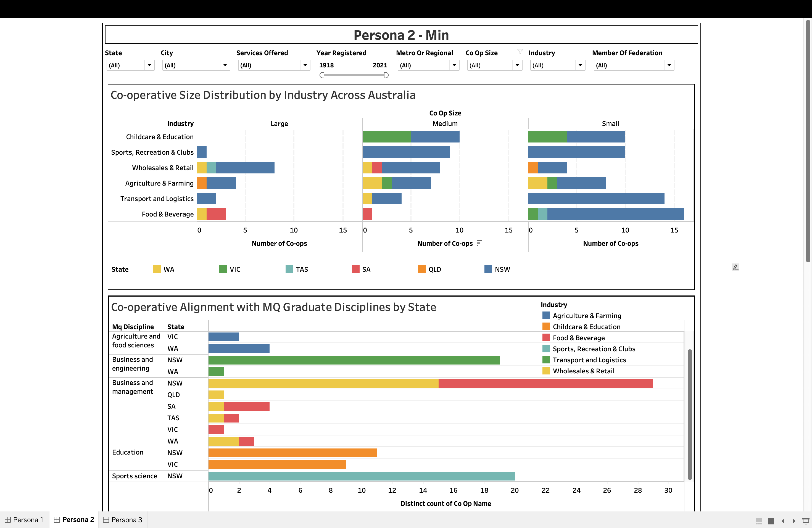Select the NSW blue segment of the Small Transport and Logistics bar

(x=596, y=199)
